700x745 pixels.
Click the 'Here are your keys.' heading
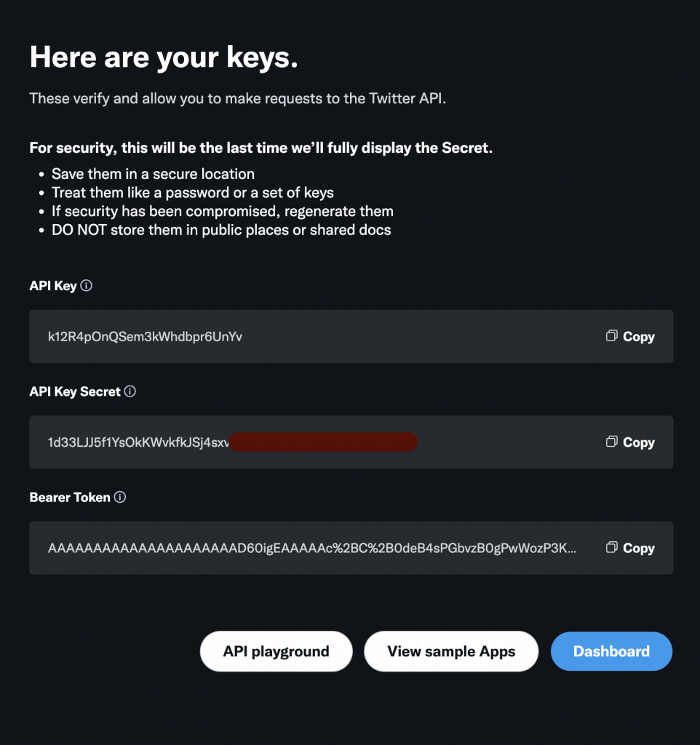(x=164, y=58)
